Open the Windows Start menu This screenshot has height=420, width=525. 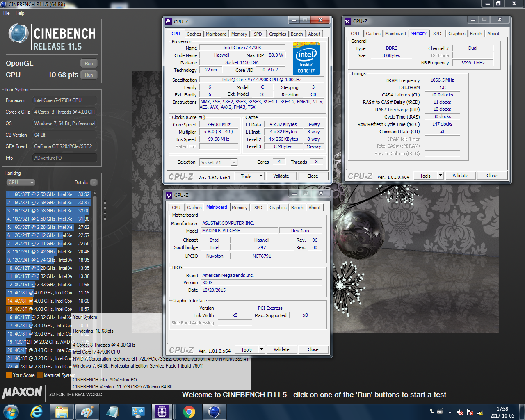(11, 411)
